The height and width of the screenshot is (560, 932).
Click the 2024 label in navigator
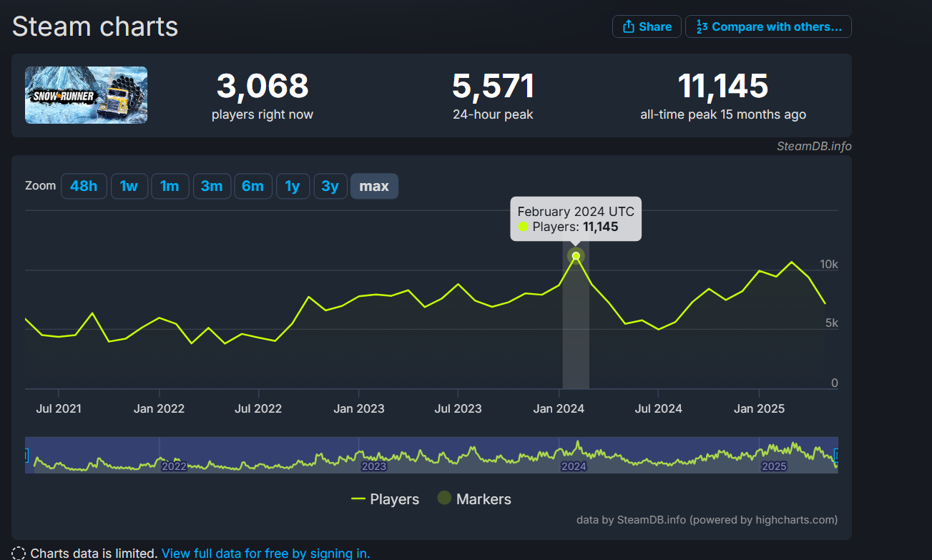point(574,466)
